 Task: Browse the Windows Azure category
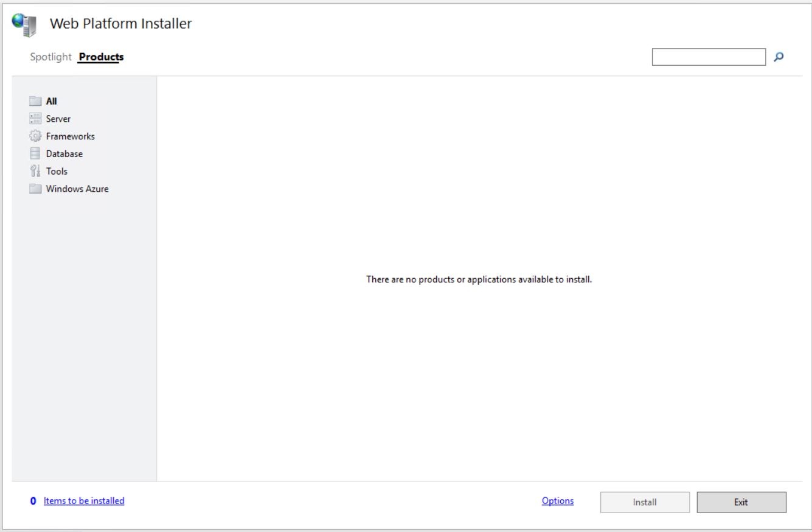77,189
